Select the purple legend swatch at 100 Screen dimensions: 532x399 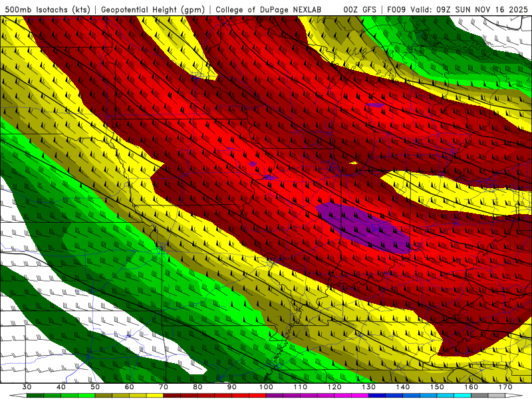pyautogui.click(x=275, y=396)
